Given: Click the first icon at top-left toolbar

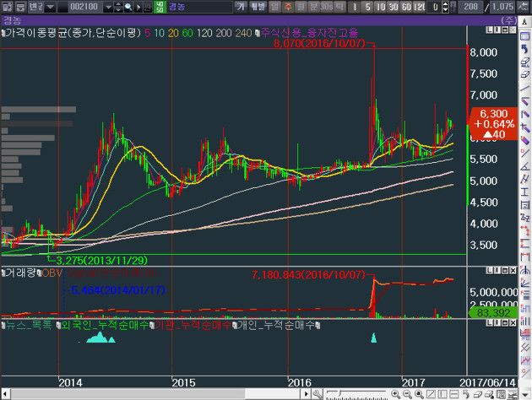Looking at the screenshot, I should point(7,7).
